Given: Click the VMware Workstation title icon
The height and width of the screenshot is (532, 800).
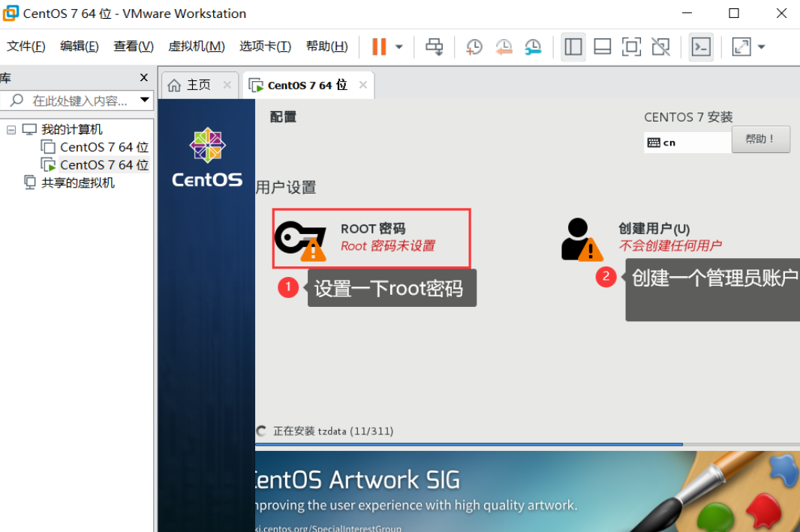Looking at the screenshot, I should [x=11, y=14].
